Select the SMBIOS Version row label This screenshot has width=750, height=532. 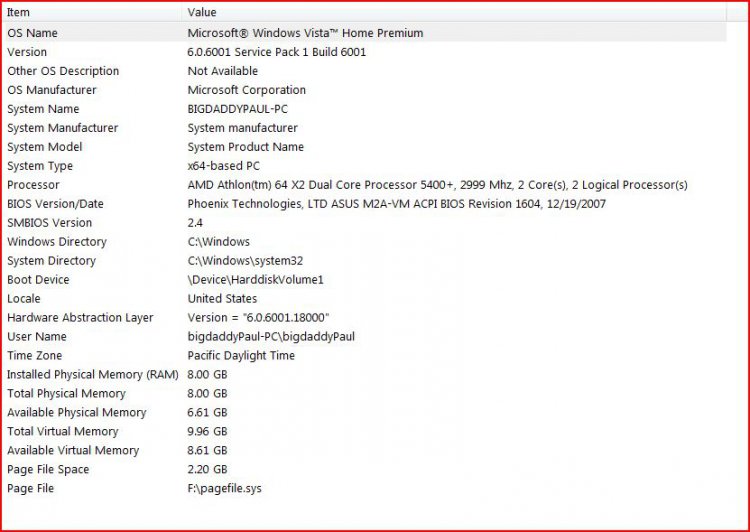(x=49, y=223)
